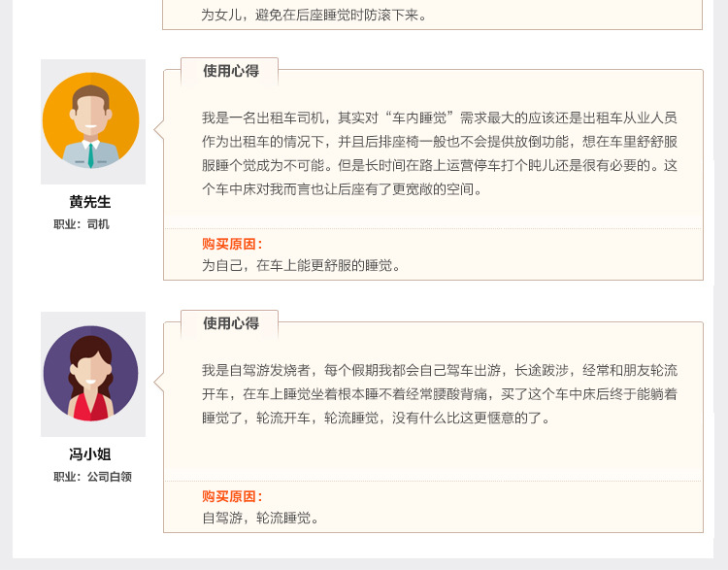Viewport: 728px width, 570px height.
Task: Click the self-driving tour review paragraph
Action: 439,394
